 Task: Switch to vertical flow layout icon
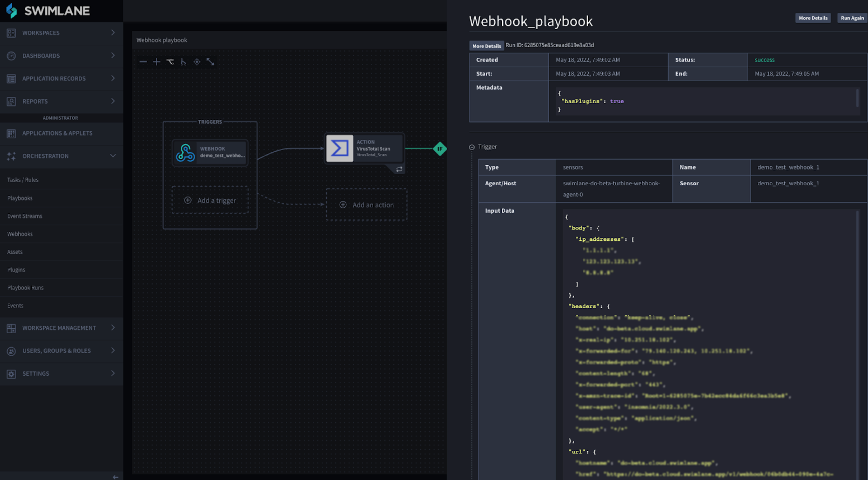tap(183, 62)
